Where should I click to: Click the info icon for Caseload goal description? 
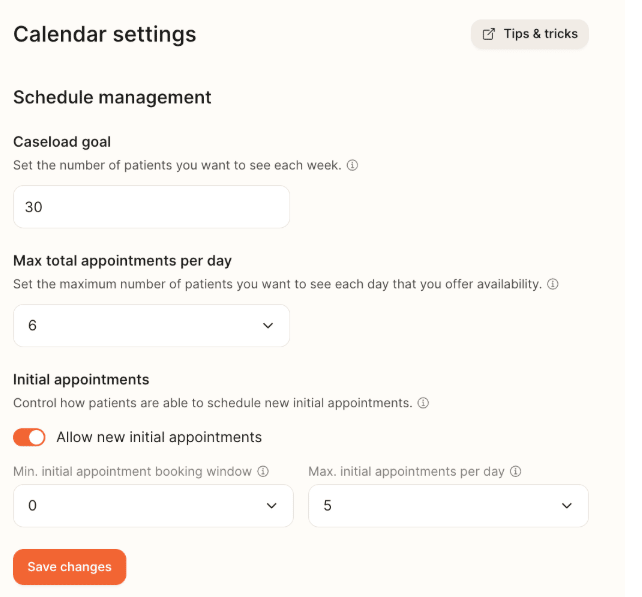tap(352, 165)
